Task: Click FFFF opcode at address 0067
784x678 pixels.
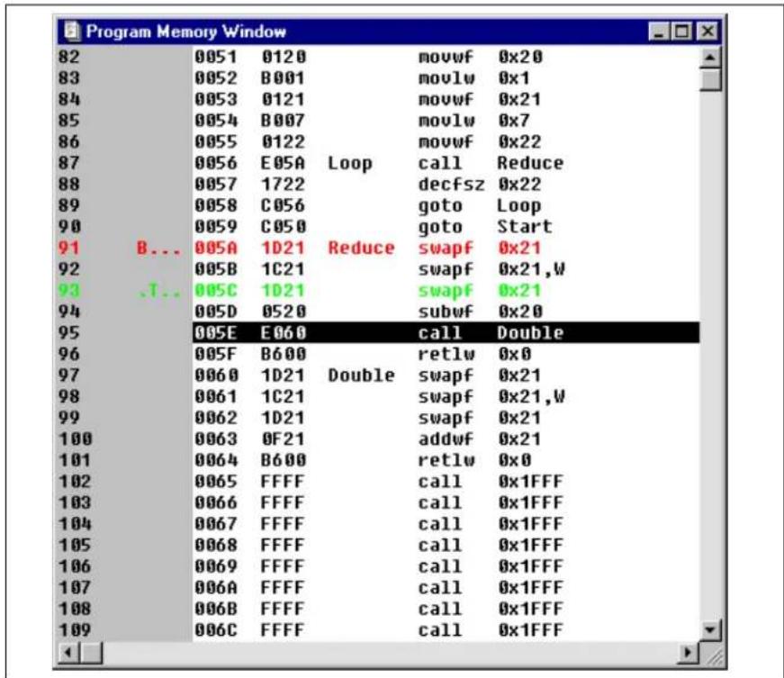Action: coord(283,524)
